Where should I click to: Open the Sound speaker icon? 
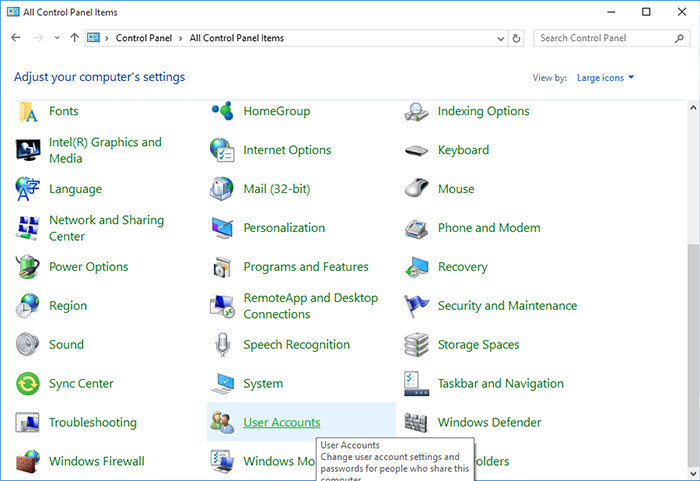click(28, 344)
